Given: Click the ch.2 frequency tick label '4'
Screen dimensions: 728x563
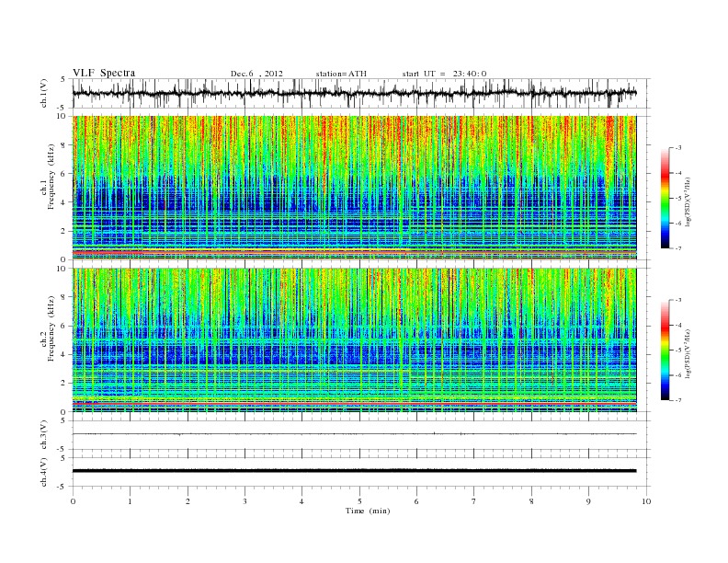Looking at the screenshot, I should point(63,354).
